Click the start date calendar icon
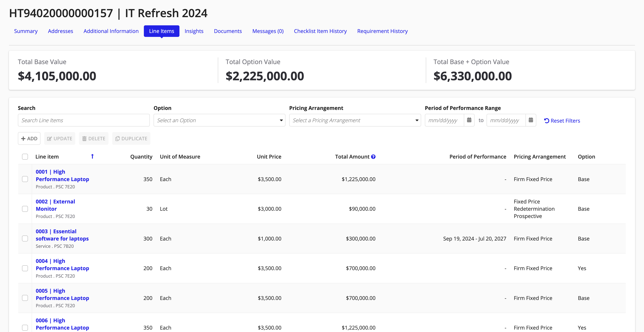The height and width of the screenshot is (332, 644). pyautogui.click(x=469, y=120)
